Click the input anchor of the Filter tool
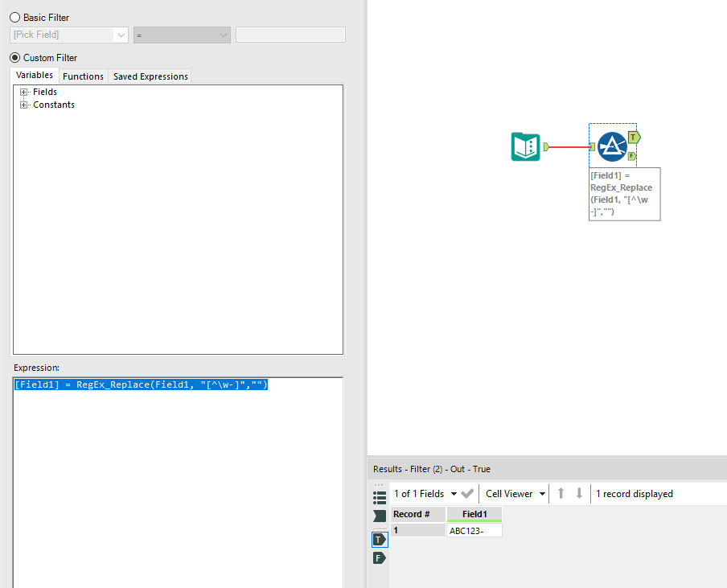This screenshot has width=727, height=588. coord(593,146)
